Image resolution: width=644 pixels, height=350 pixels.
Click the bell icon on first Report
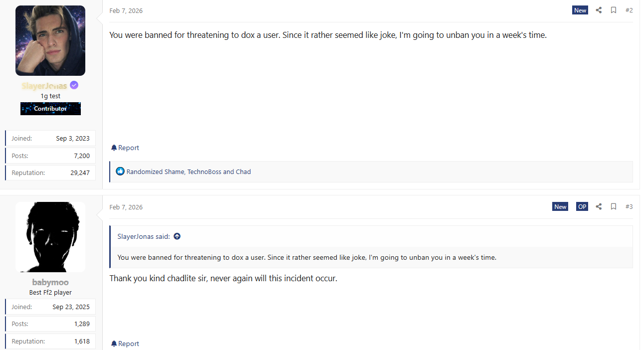click(114, 148)
